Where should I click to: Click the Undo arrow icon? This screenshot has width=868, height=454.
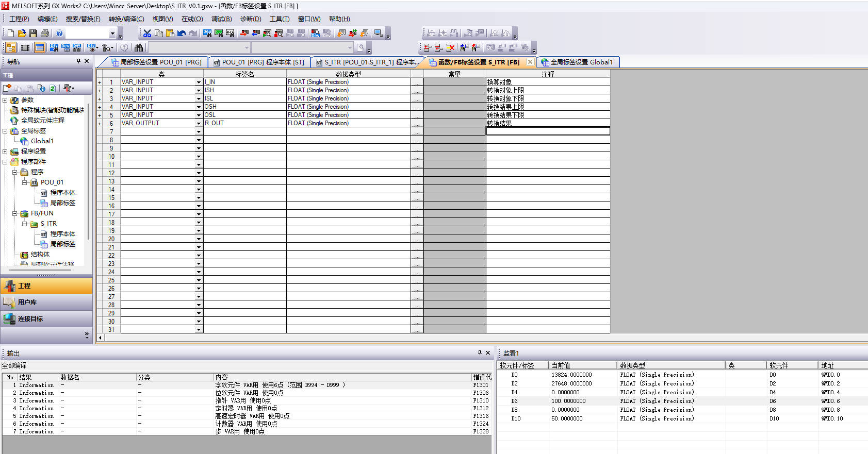(x=182, y=33)
